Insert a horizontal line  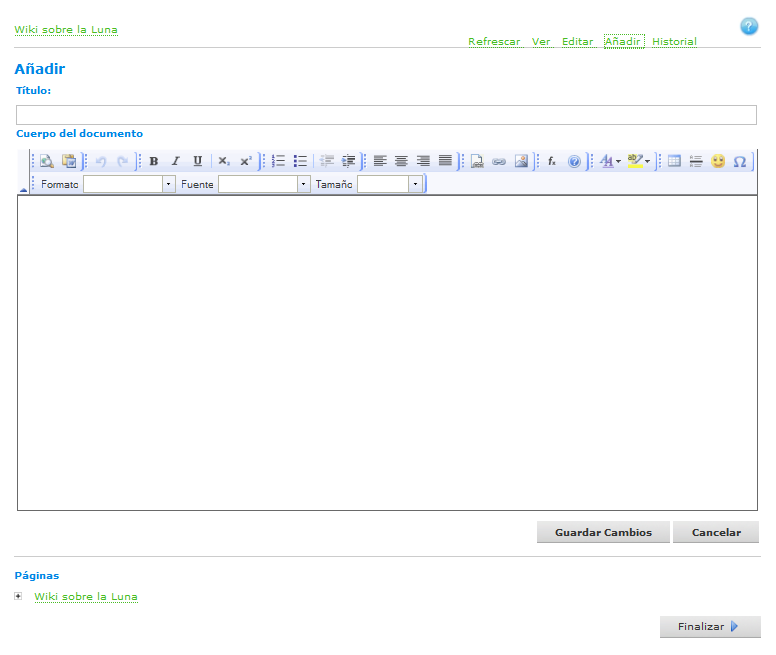(x=696, y=161)
